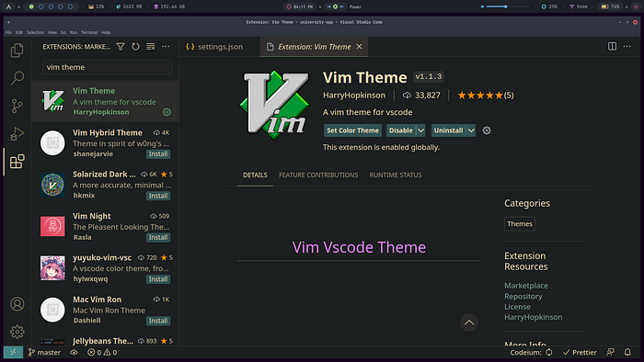644x362 pixels.
Task: Split the editor to the right
Action: [x=612, y=46]
